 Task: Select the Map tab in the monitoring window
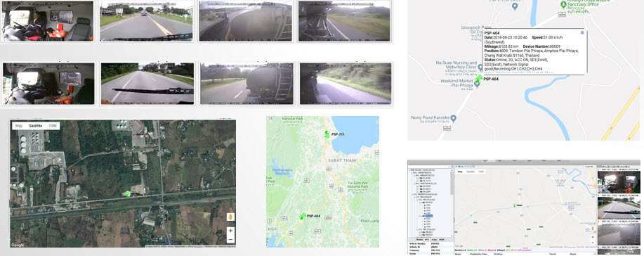tap(460, 172)
